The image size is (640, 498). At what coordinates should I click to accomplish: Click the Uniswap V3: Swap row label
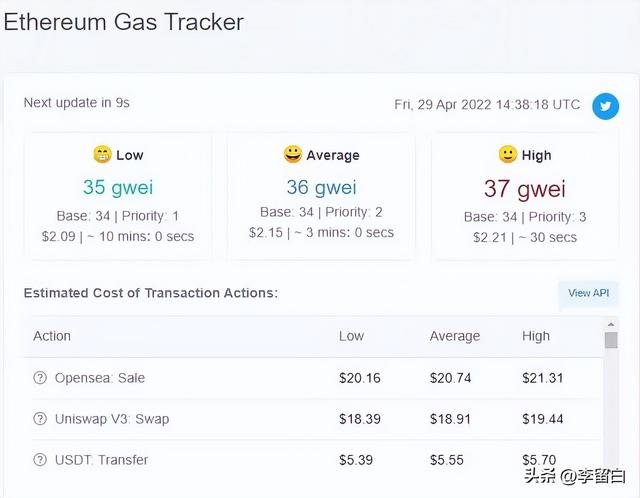tap(112, 419)
